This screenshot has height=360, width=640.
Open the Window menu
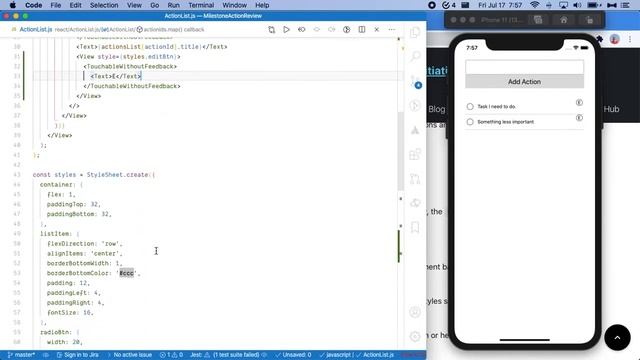tap(235, 5)
